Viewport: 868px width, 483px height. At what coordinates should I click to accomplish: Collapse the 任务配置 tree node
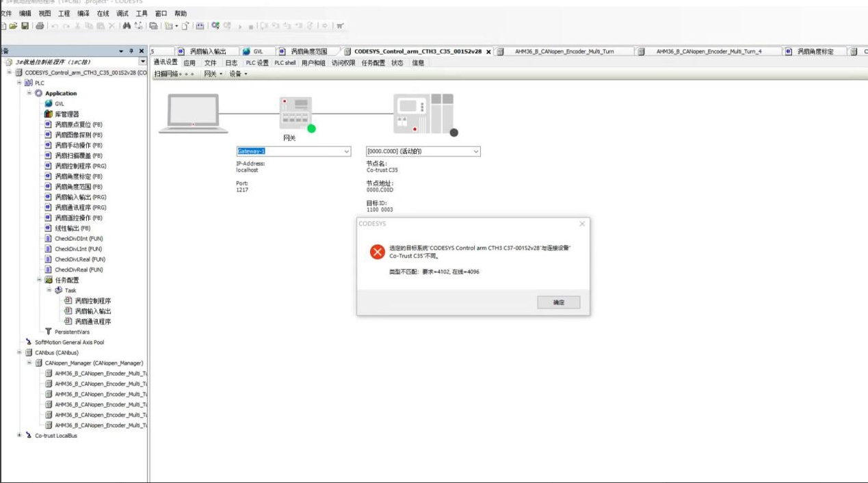tap(39, 280)
